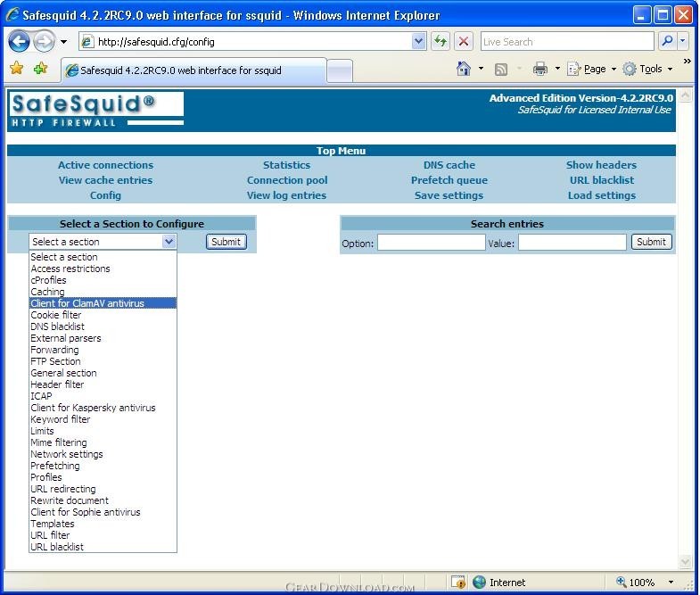Expand the Print options dropdown arrow
This screenshot has height=595, width=700.
(557, 69)
